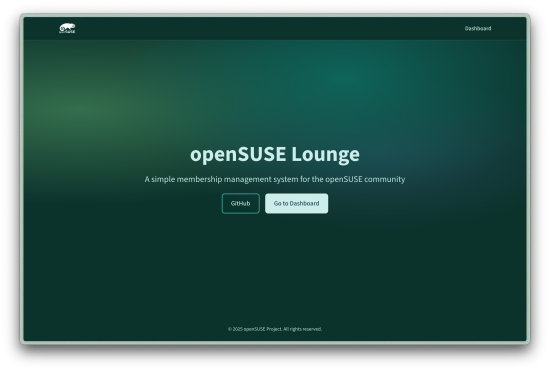Click the Go to Dashboard button
Image resolution: width=550 pixels, height=371 pixels.
[x=296, y=203]
